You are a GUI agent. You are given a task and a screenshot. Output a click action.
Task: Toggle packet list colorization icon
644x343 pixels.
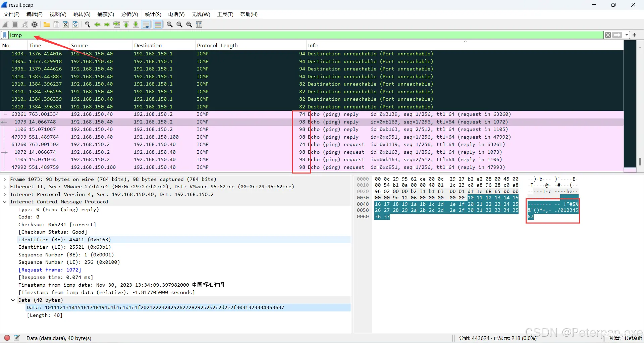[x=158, y=24]
